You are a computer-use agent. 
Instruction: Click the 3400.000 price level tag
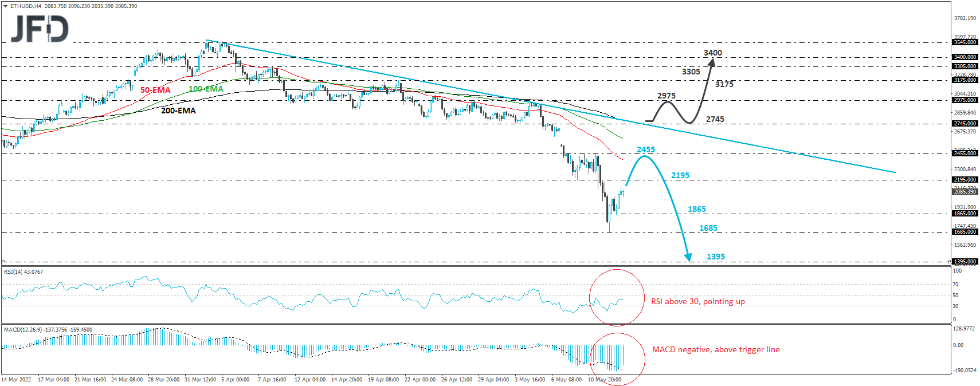965,57
